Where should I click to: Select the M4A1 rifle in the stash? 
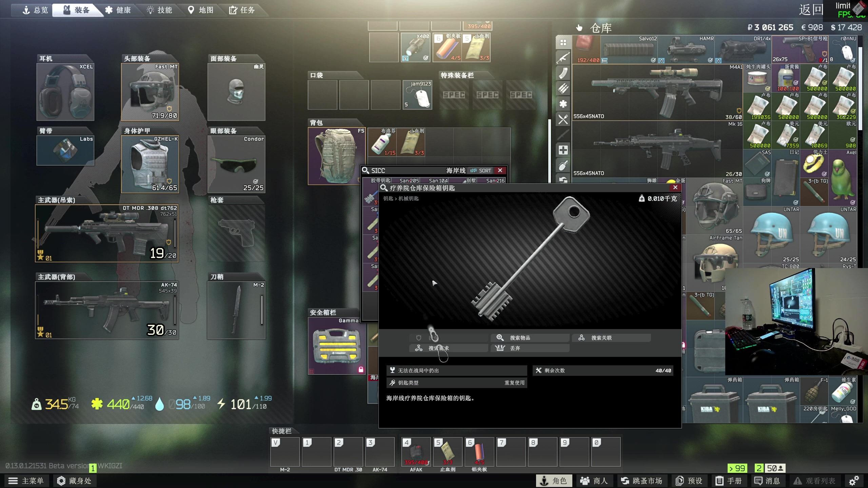click(657, 92)
